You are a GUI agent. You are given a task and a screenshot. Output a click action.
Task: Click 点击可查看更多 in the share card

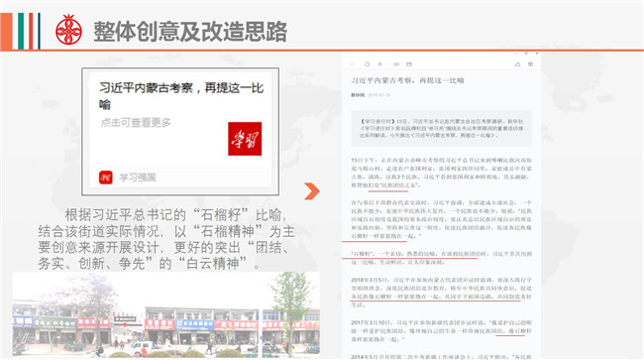coord(136,122)
